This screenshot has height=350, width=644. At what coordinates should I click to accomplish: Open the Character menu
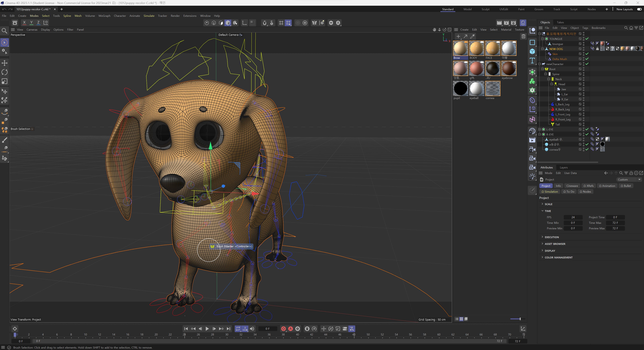click(x=120, y=16)
